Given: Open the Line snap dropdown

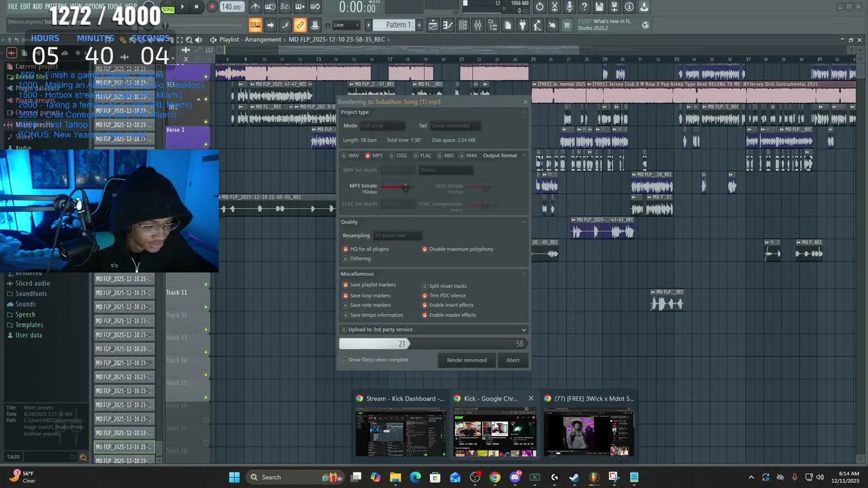Looking at the screenshot, I should (x=346, y=25).
